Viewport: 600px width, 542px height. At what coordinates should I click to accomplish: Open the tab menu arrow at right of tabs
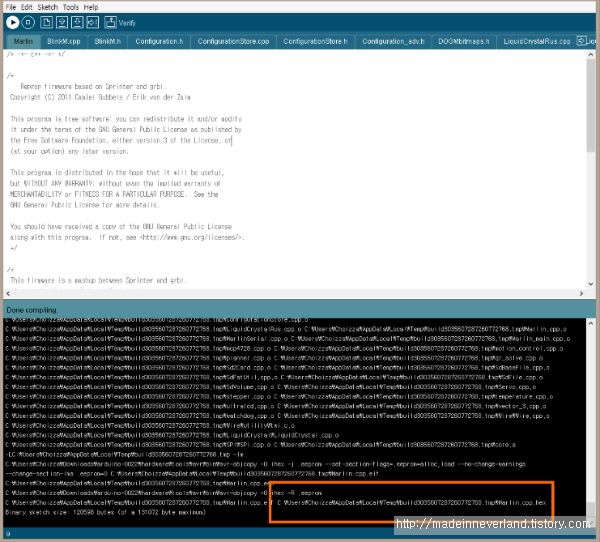(581, 41)
